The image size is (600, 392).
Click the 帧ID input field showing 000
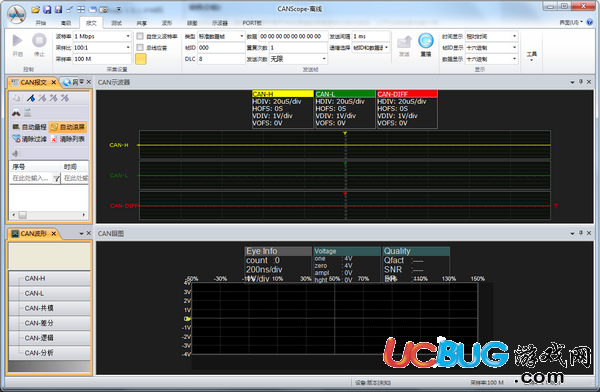(x=221, y=48)
